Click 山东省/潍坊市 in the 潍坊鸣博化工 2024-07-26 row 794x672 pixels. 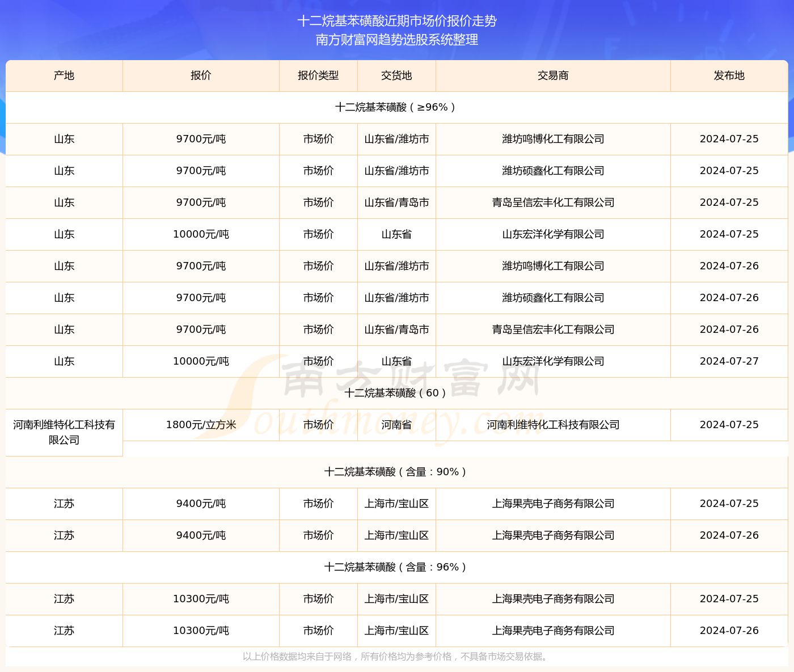pyautogui.click(x=396, y=266)
